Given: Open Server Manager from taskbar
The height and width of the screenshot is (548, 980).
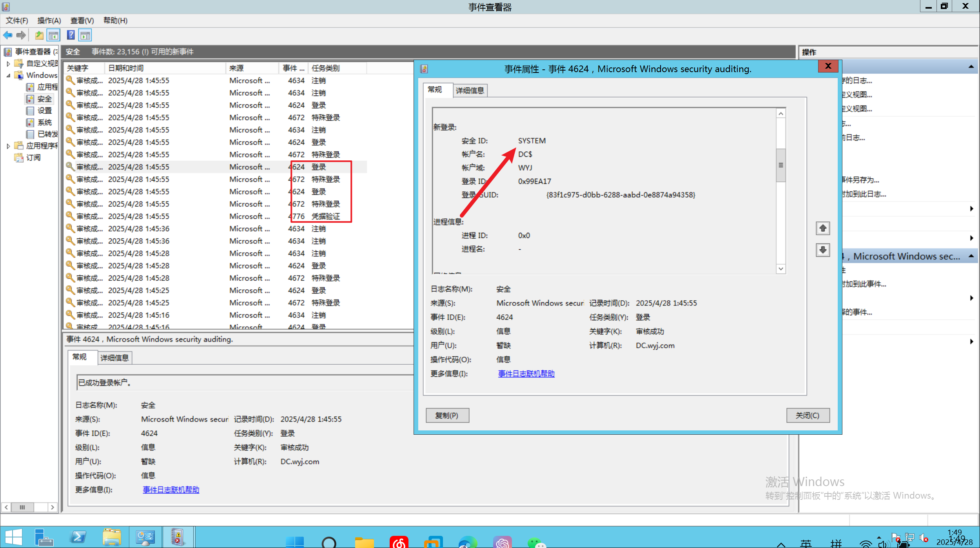Looking at the screenshot, I should click(x=44, y=537).
